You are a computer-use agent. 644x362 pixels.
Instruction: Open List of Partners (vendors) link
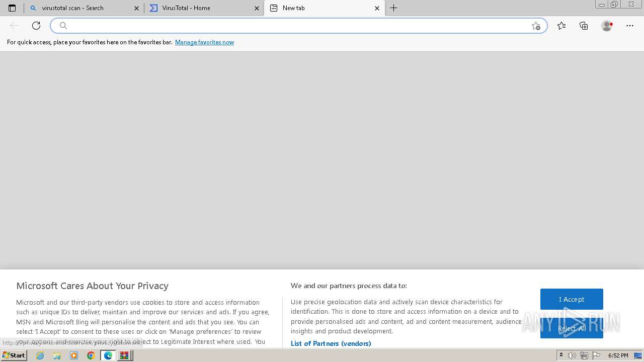tap(331, 343)
